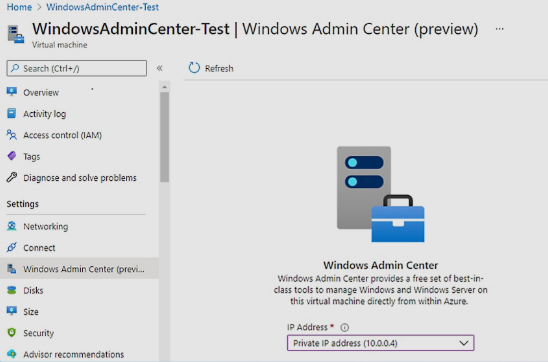Click the page title WindowsAdminCenter-Test
548x362 pixels.
pyautogui.click(x=131, y=29)
